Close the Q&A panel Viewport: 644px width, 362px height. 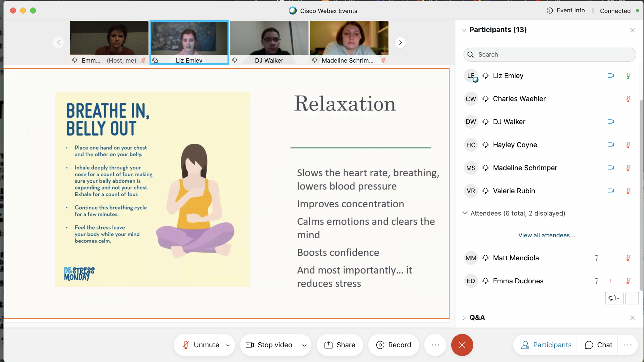[x=632, y=318]
